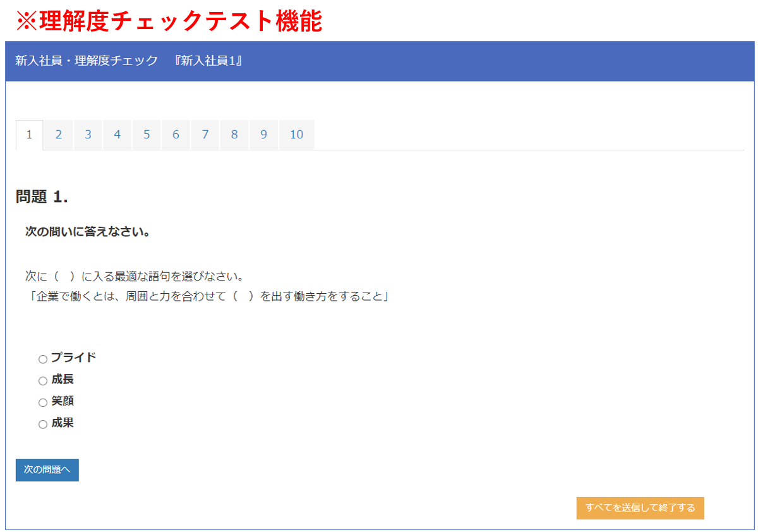Open question tab 9
Screen dimensions: 758x532
(x=263, y=135)
